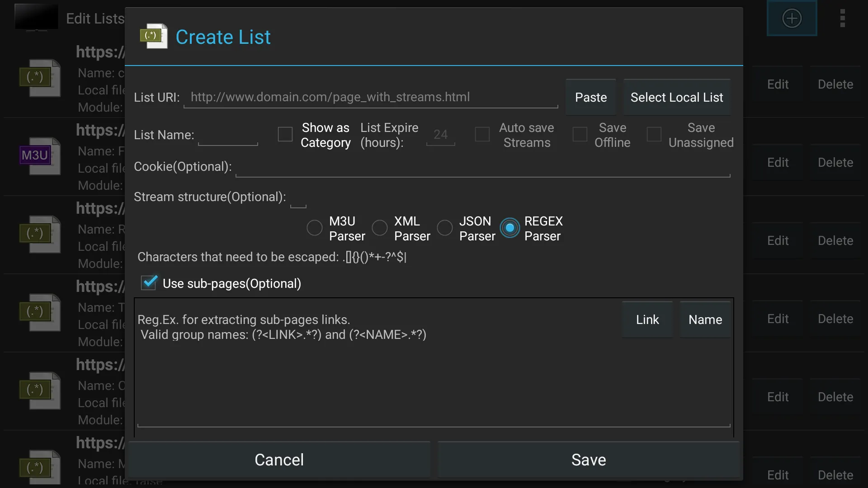Insert Name group name button
The image size is (868, 488).
tap(705, 319)
